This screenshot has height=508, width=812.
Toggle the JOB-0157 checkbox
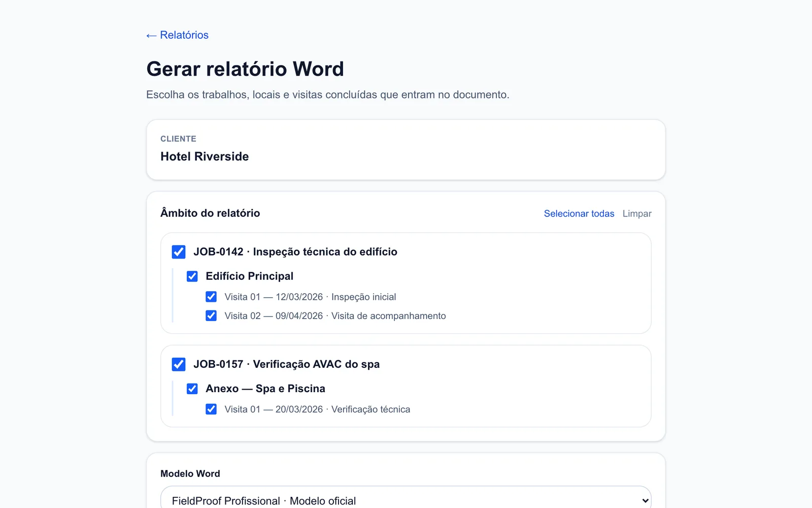179,364
